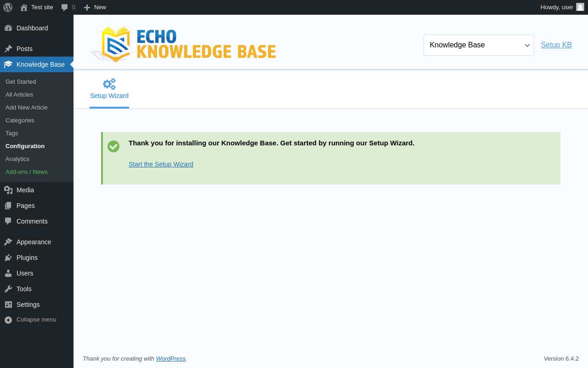Screen dimensions: 588x368
Task: Click the Users person icon
Action: [x=8, y=273]
